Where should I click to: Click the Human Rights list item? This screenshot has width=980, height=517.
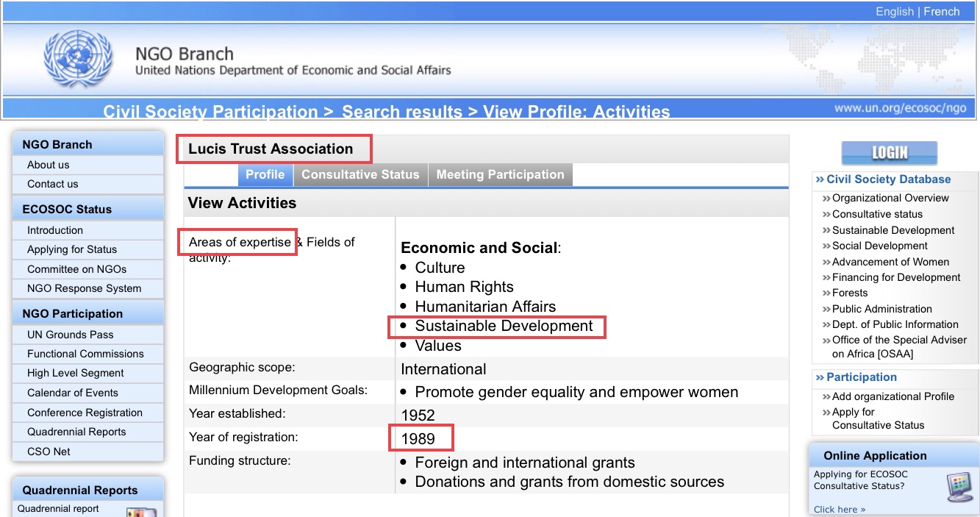pos(464,287)
